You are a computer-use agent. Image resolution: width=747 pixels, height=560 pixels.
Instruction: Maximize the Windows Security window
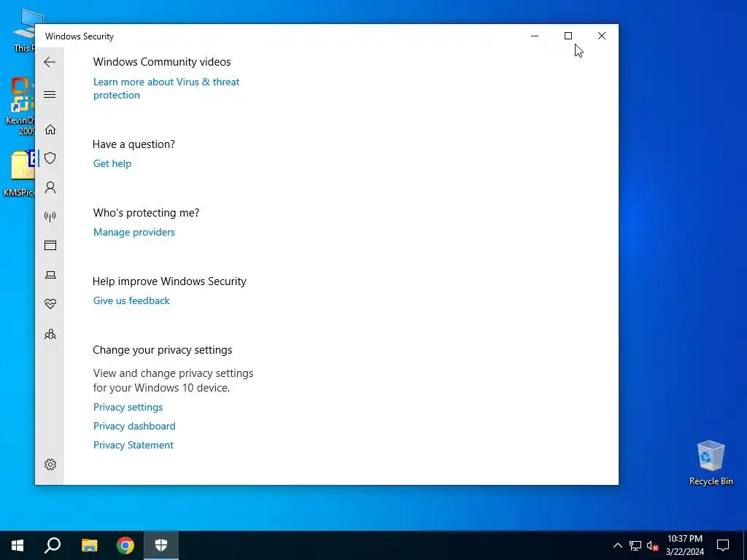pyautogui.click(x=568, y=36)
